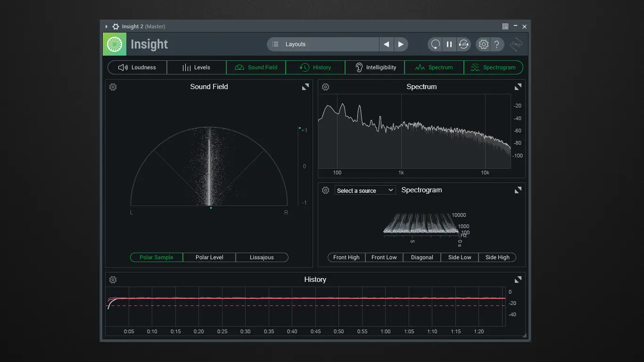The width and height of the screenshot is (644, 362).
Task: Expand the Spectrogram panel
Action: (518, 190)
